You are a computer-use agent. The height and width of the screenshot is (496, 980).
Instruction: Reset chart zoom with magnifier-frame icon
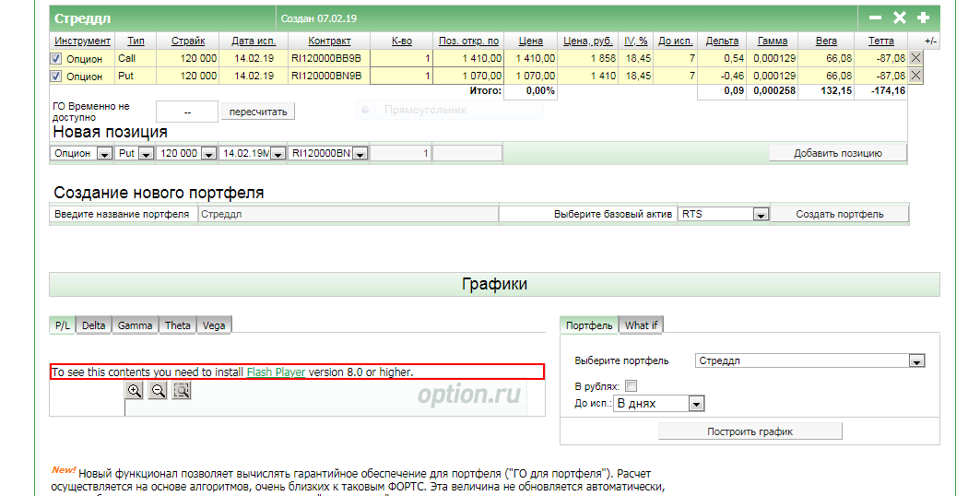pos(182,390)
